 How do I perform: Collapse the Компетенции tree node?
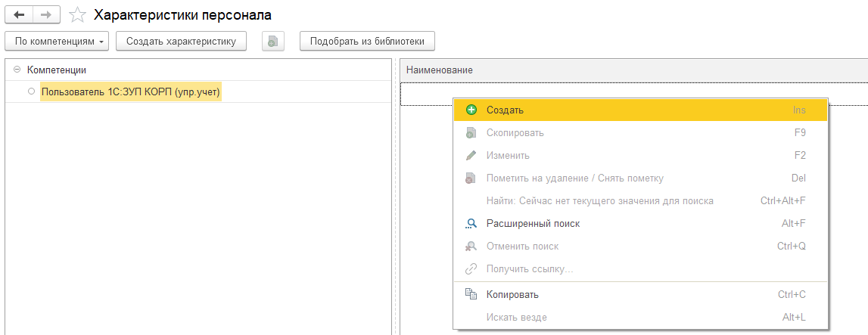17,70
